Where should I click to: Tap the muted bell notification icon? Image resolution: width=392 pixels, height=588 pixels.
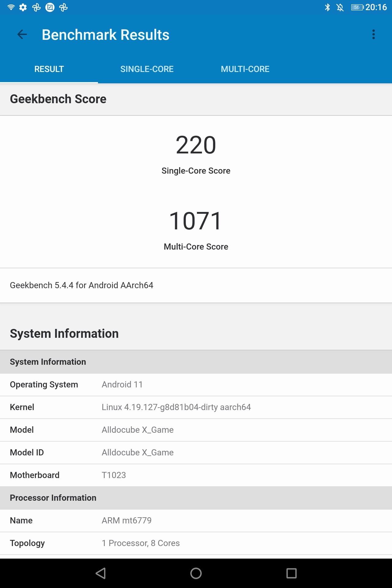coord(340,7)
